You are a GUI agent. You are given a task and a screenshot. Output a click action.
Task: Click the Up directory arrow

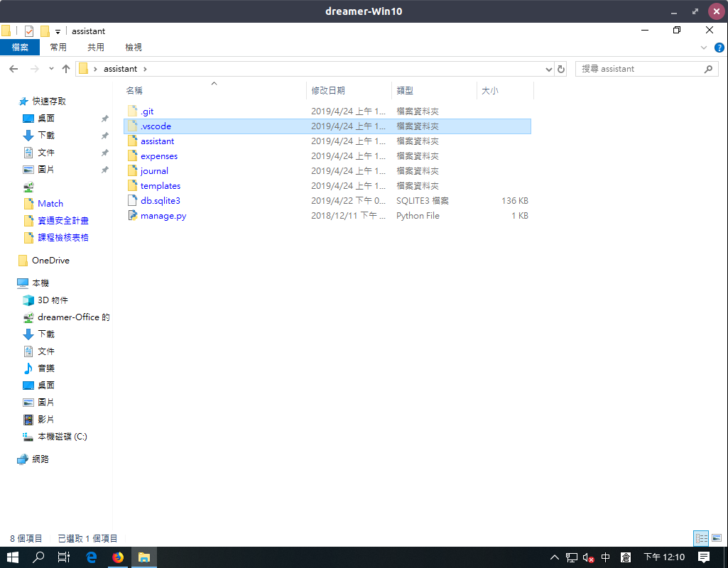tap(66, 69)
